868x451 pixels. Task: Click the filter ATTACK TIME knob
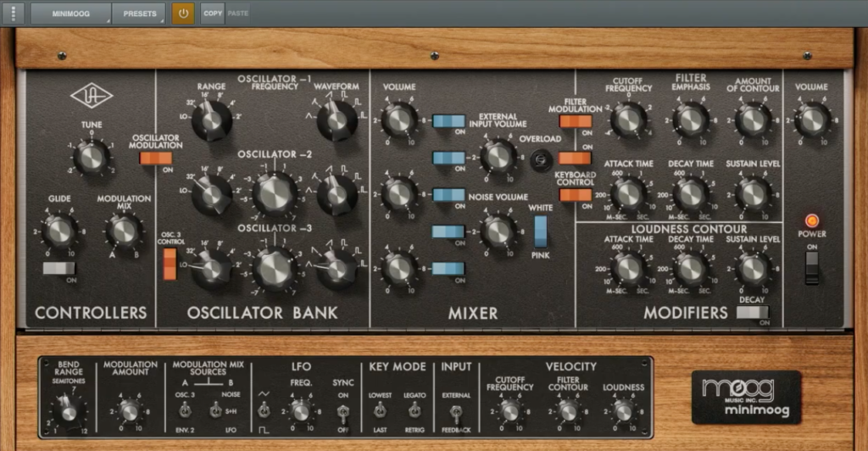pyautogui.click(x=628, y=194)
